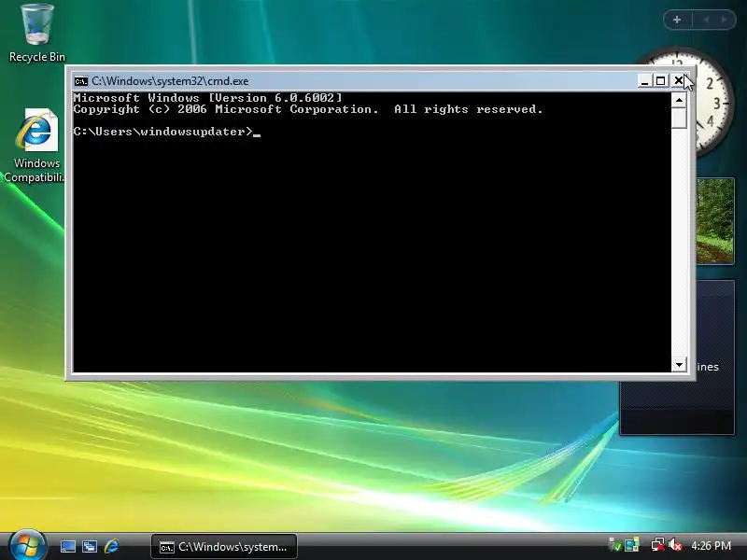Select the Windows Compatibility Internet Explorer shortcut
Viewport: 747px width, 560px height.
tap(35, 146)
